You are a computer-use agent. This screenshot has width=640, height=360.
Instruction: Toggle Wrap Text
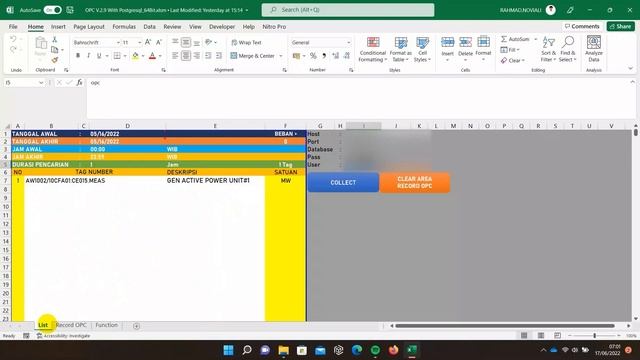247,42
